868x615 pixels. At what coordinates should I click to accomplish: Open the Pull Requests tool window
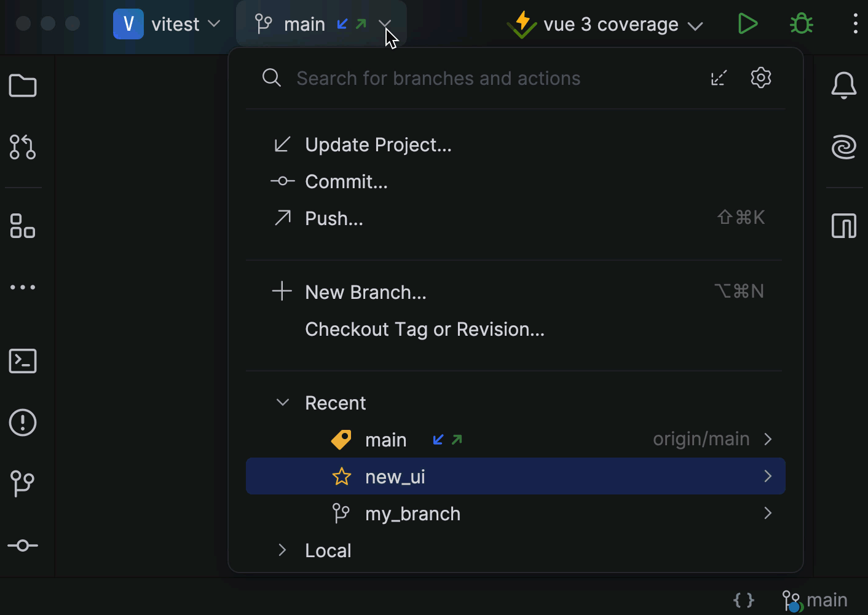click(x=23, y=148)
